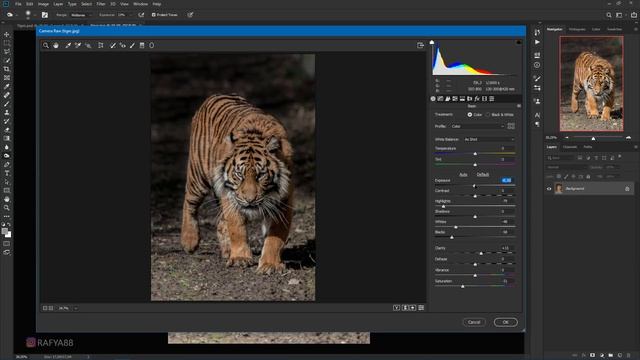This screenshot has width=640, height=360.
Task: Toggle airbrush mode in options bar
Action: [x=141, y=15]
